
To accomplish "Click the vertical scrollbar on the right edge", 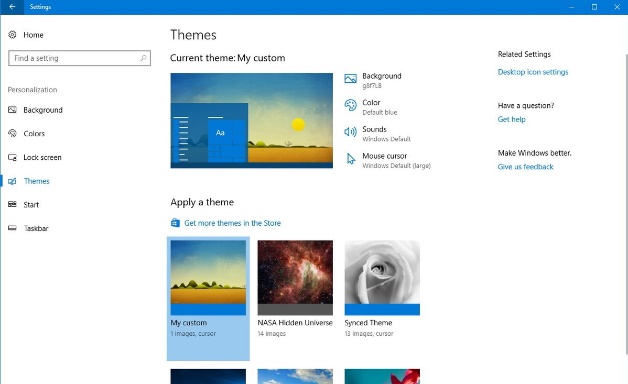I will [626, 203].
